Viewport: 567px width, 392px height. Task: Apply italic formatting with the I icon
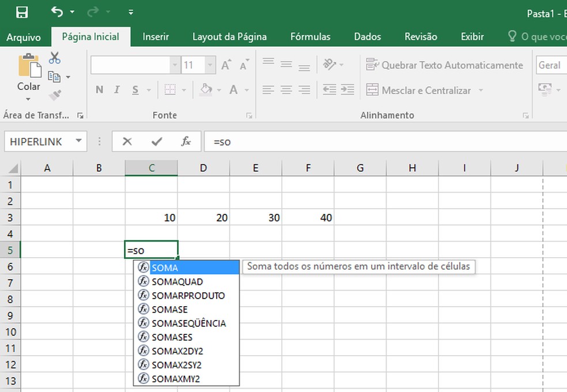point(116,90)
